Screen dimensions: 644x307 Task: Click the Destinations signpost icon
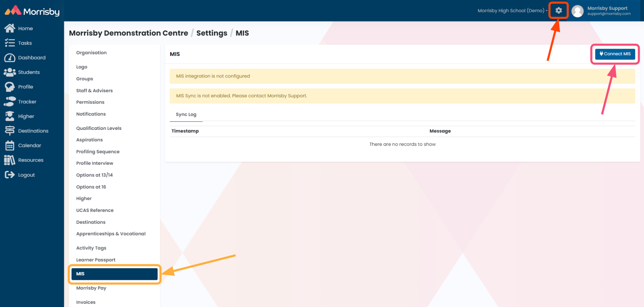point(10,131)
